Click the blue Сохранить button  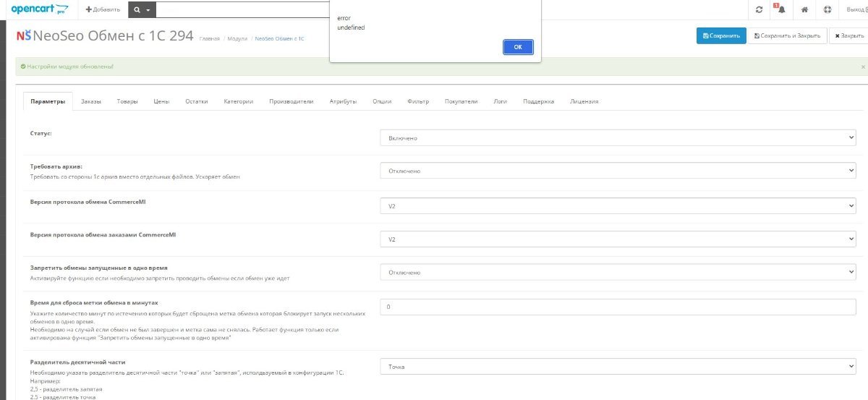[x=721, y=35]
